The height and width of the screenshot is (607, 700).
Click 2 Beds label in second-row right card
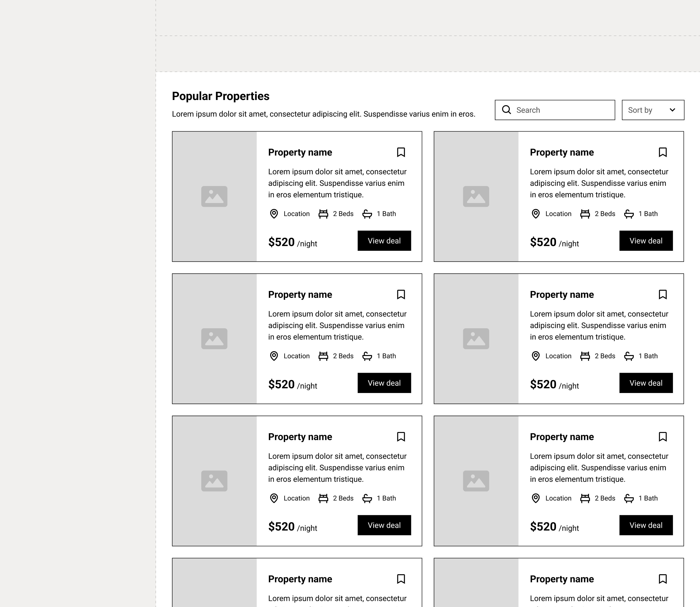pyautogui.click(x=605, y=356)
